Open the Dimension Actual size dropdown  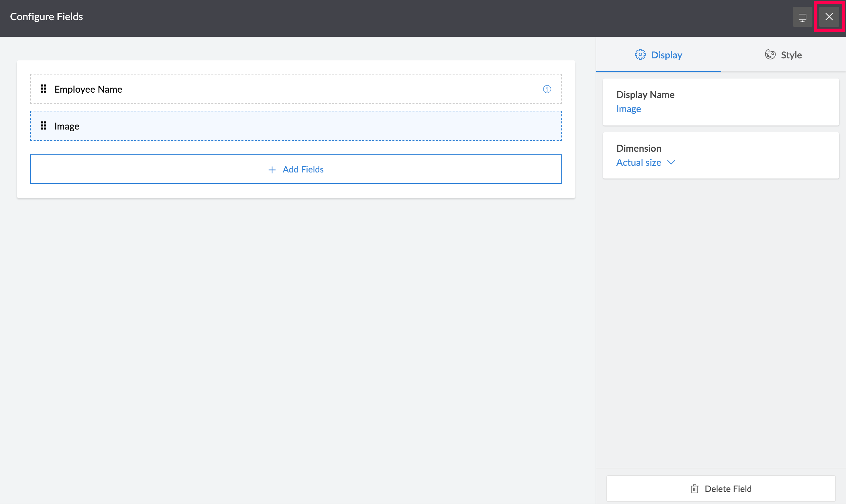639,163
